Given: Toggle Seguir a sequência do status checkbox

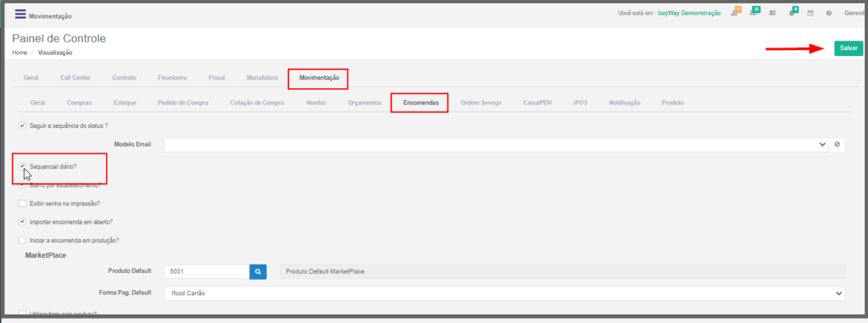Looking at the screenshot, I should [22, 125].
